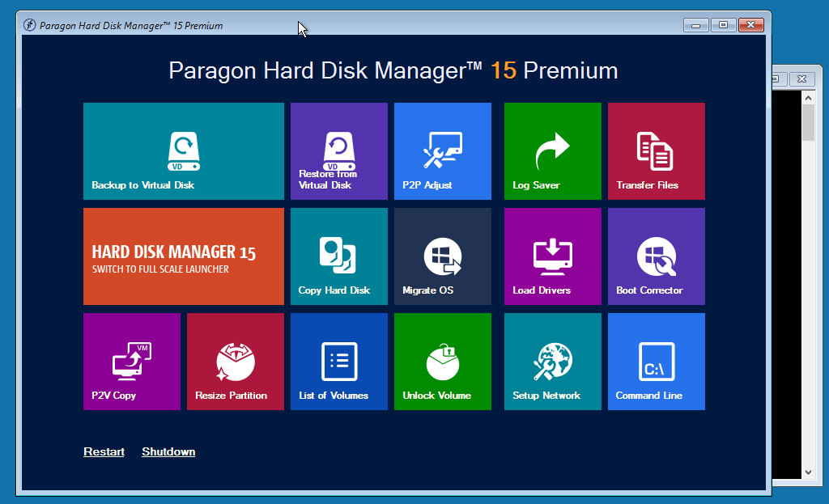This screenshot has height=504, width=829.
Task: Click the scroll up arrow in background window
Action: (808, 98)
